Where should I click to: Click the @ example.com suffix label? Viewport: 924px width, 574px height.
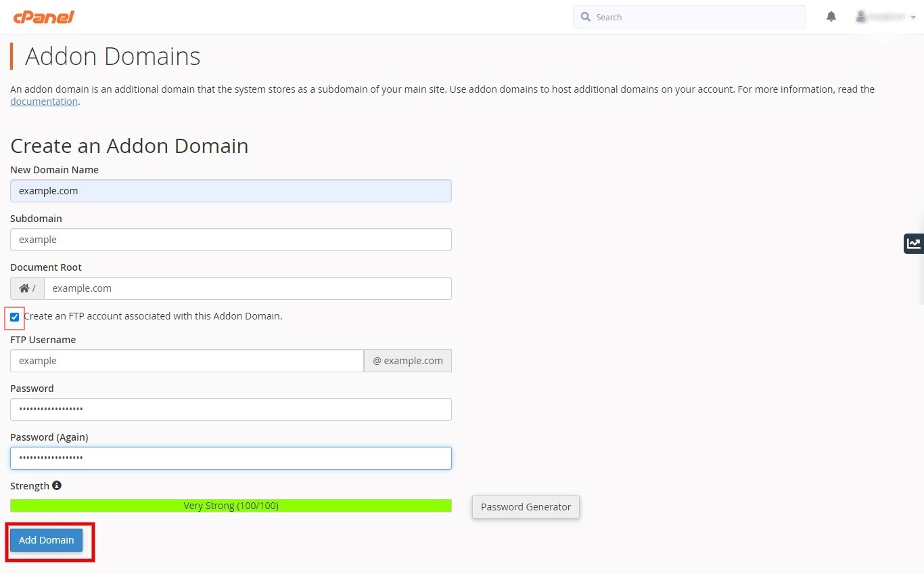tap(408, 361)
